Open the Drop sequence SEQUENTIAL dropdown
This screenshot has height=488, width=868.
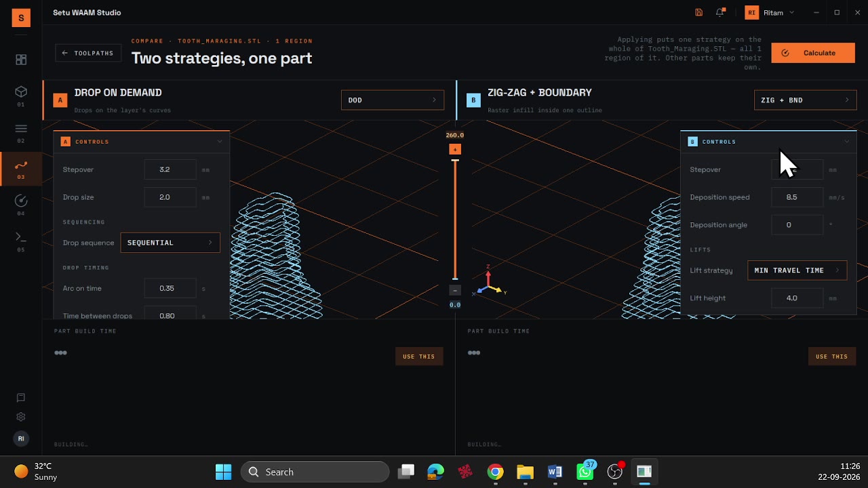click(x=170, y=243)
